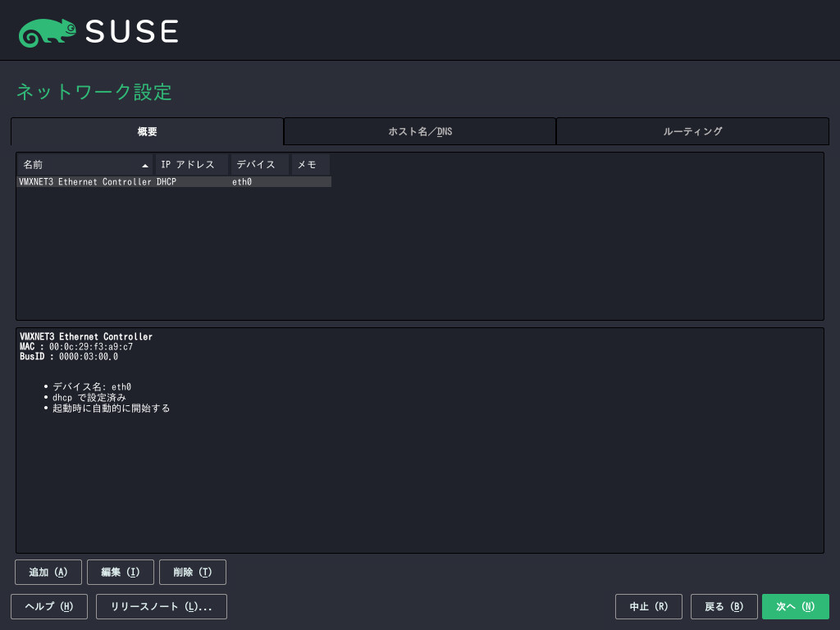Viewport: 840px width, 630px height.
Task: Open help with the ヘルプ button
Action: pyautogui.click(x=48, y=606)
